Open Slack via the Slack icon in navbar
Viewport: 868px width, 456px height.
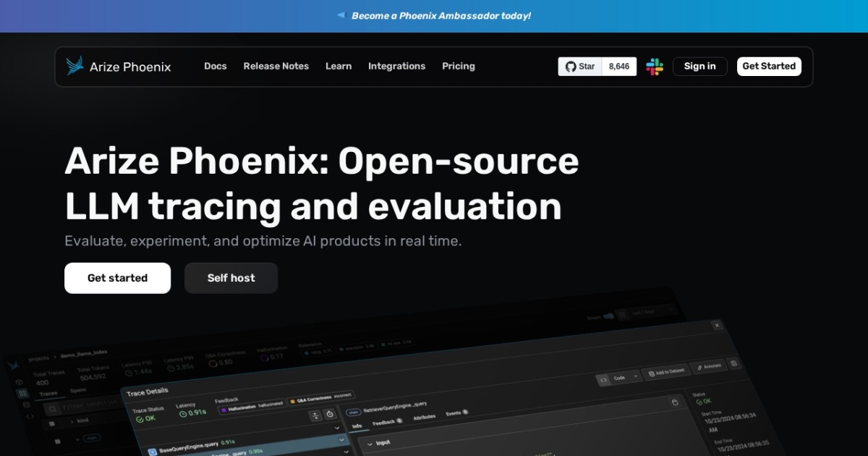coord(655,66)
